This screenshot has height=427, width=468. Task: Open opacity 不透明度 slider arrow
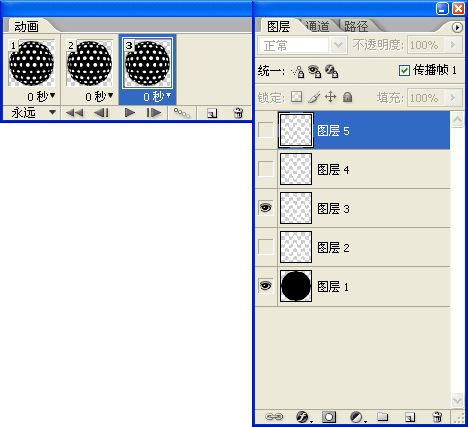(x=453, y=45)
